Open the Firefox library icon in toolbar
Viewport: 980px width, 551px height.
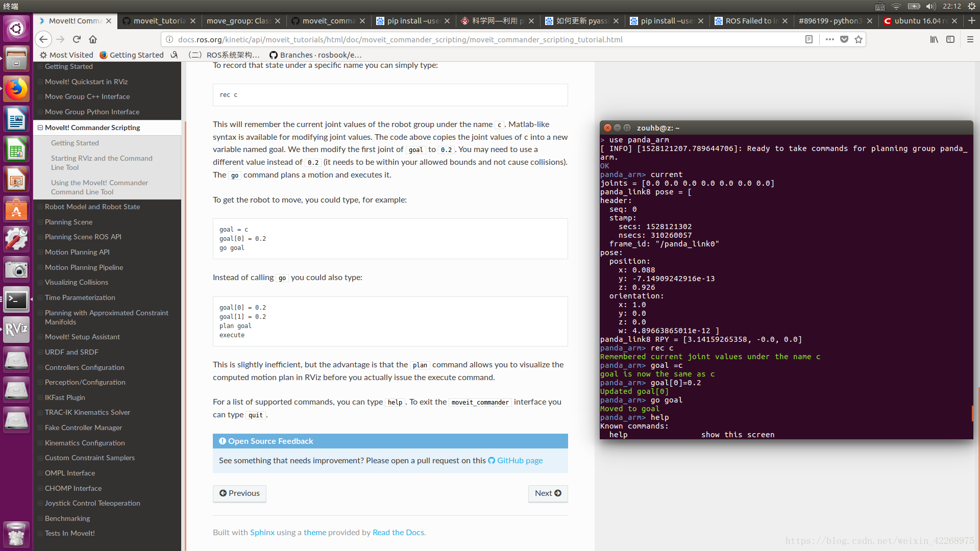click(x=934, y=39)
